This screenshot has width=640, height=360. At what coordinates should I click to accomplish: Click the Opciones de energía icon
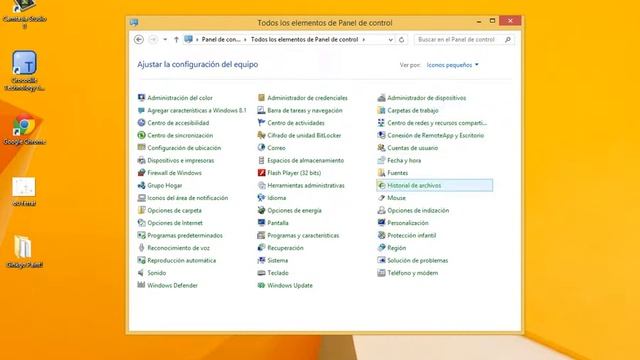point(261,210)
